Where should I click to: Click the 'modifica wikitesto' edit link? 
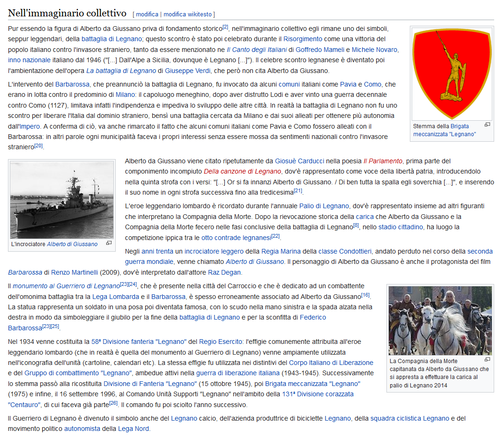tap(188, 14)
